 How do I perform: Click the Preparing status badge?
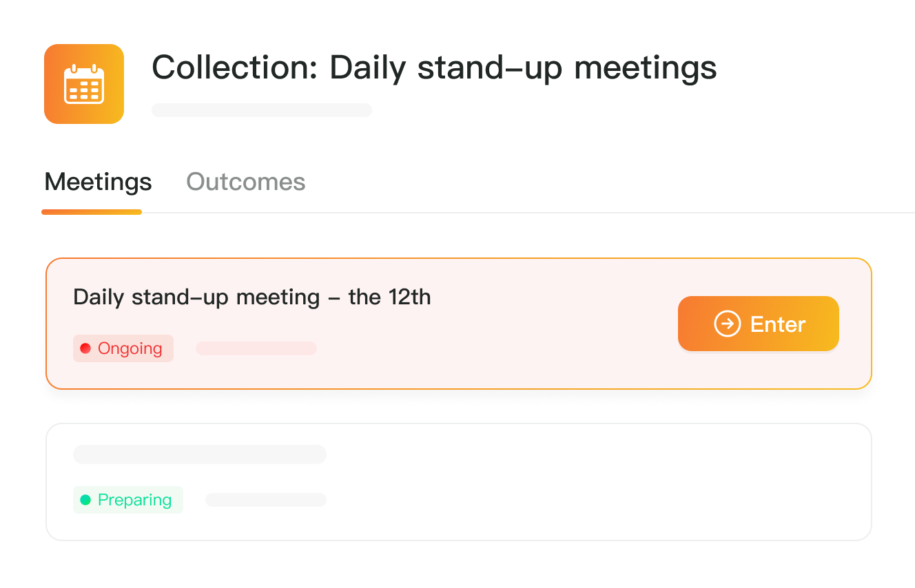[x=128, y=500]
